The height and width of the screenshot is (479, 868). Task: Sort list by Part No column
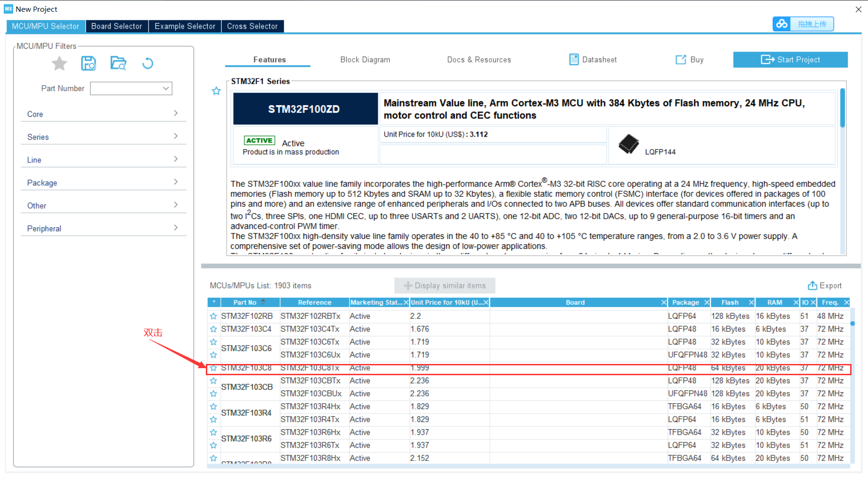[250, 302]
